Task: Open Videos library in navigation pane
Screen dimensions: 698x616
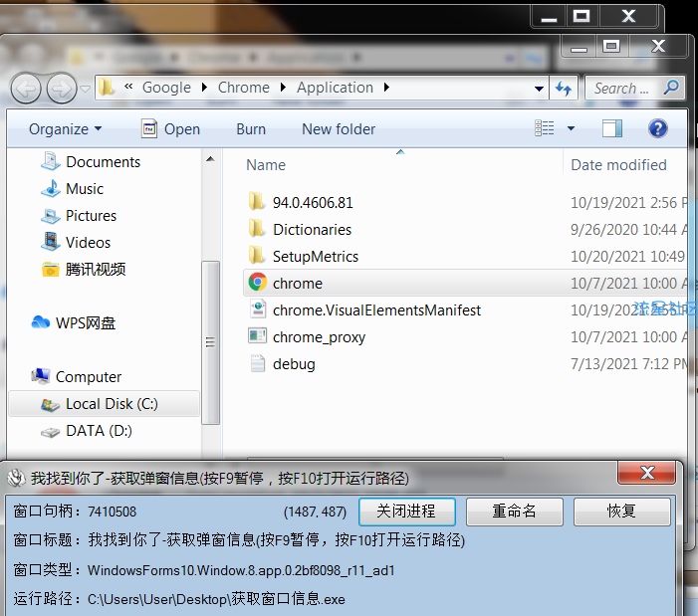Action: [76, 243]
